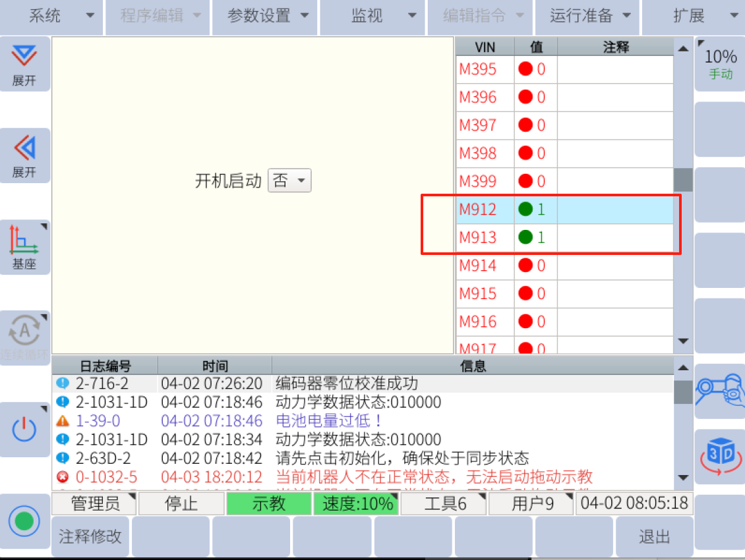Open the 开机启动 dropdown

(289, 181)
